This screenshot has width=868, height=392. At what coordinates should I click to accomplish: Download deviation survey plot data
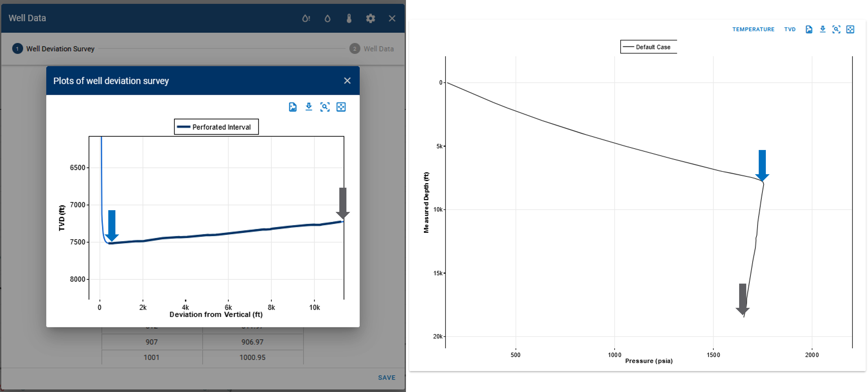[309, 107]
